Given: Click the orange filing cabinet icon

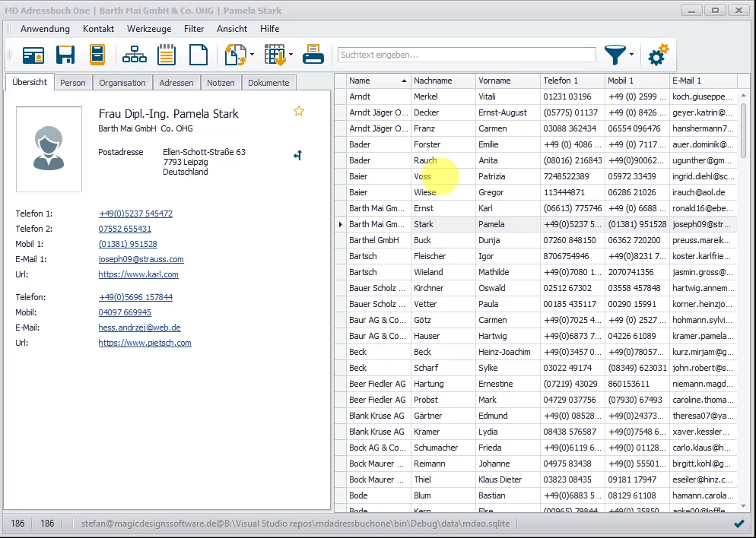Looking at the screenshot, I should tap(97, 55).
